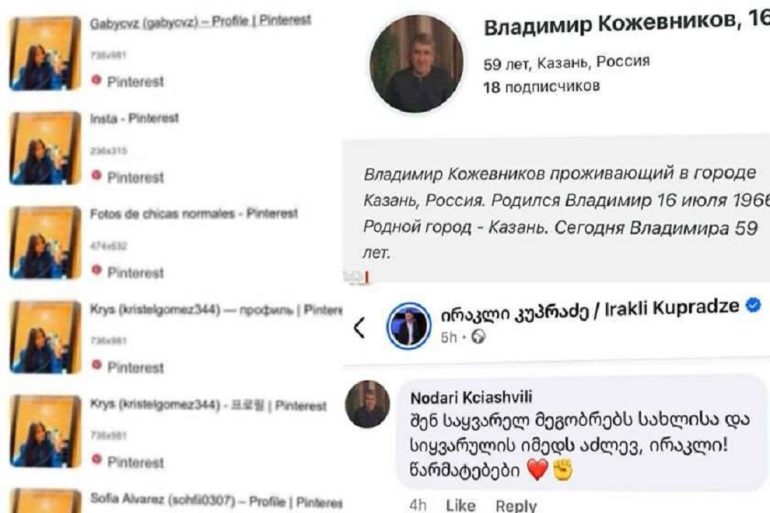Like Nodari Kciashvili's comment
Viewport: 770px width, 513px height.
461,505
